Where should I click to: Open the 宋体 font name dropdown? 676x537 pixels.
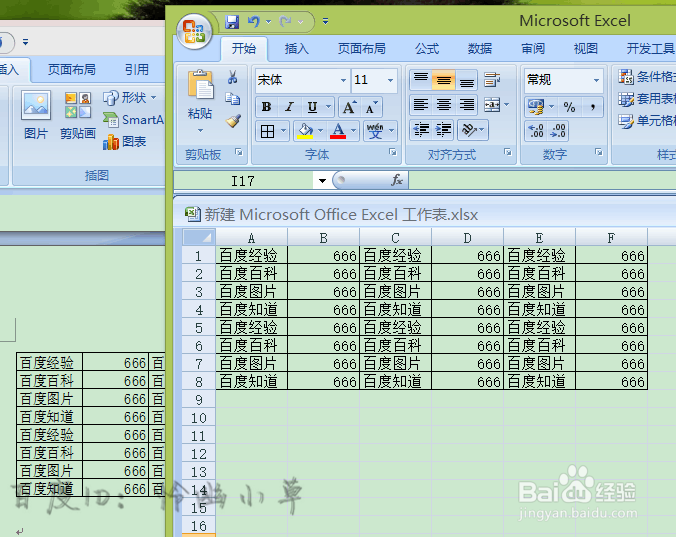click(343, 80)
